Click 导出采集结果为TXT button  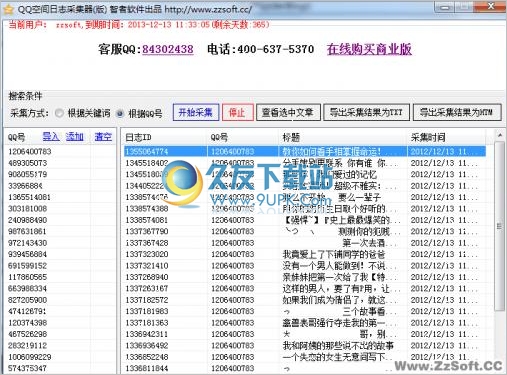pos(366,112)
